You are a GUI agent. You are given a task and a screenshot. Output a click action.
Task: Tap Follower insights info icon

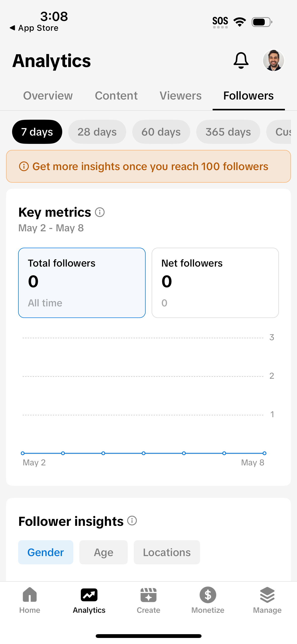click(132, 521)
